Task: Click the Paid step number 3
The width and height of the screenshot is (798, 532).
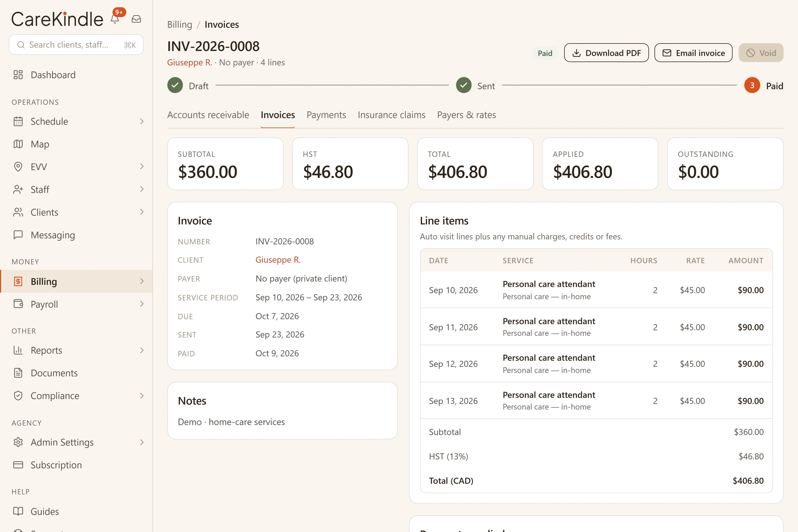Action: coord(752,85)
